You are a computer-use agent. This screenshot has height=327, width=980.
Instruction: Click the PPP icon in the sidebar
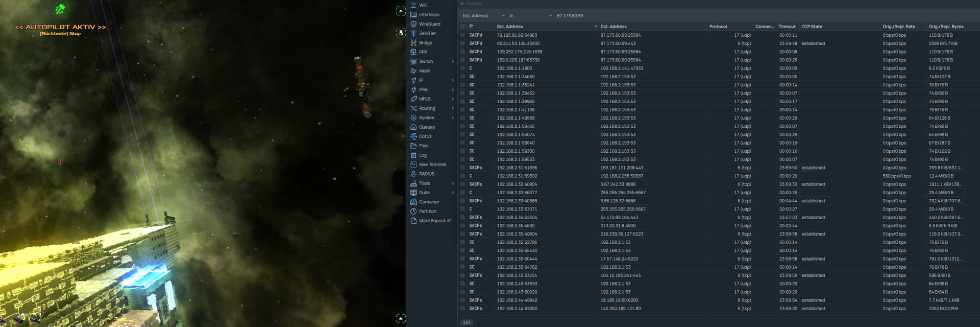click(x=413, y=52)
